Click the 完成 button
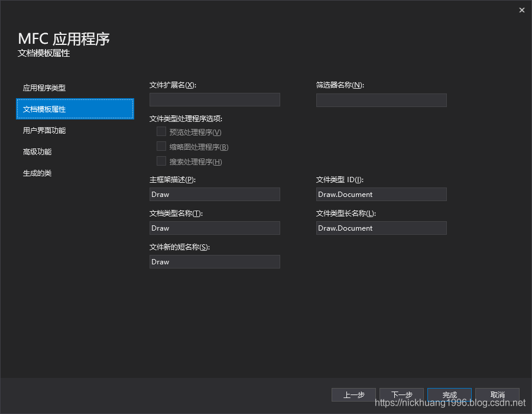Image resolution: width=532 pixels, height=414 pixels. [x=450, y=394]
